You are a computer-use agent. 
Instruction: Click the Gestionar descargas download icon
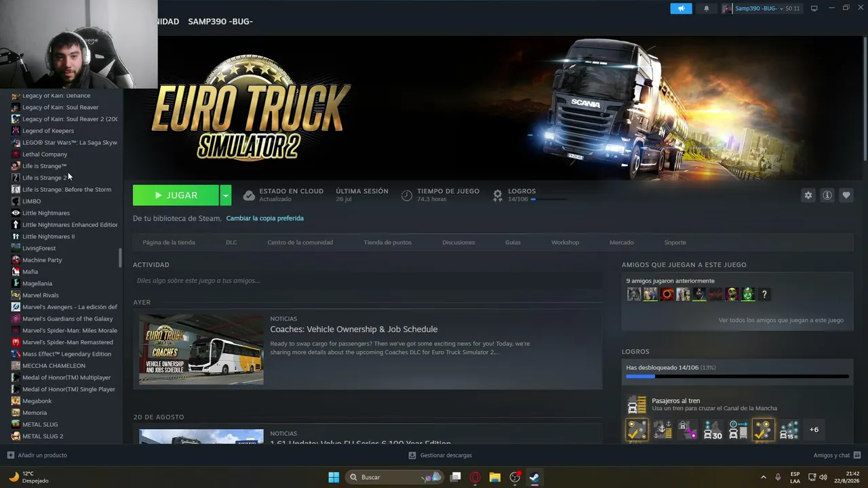pos(412,455)
